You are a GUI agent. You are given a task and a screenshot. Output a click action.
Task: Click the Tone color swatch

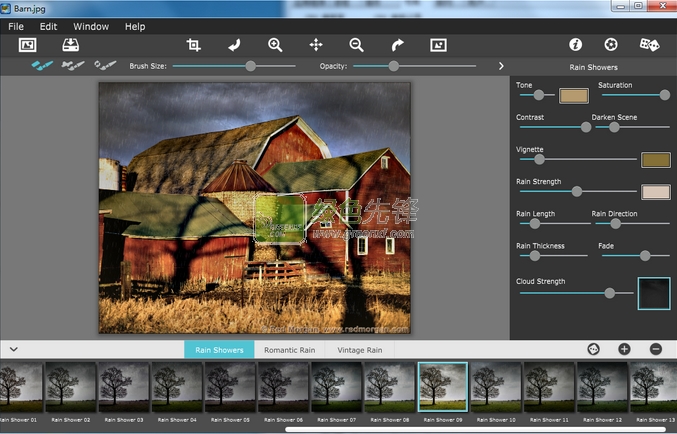[x=573, y=96]
